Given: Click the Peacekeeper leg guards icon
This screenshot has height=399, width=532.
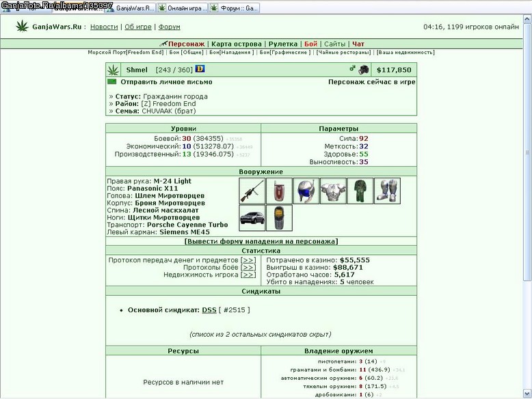Looking at the screenshot, I should pyautogui.click(x=388, y=191).
